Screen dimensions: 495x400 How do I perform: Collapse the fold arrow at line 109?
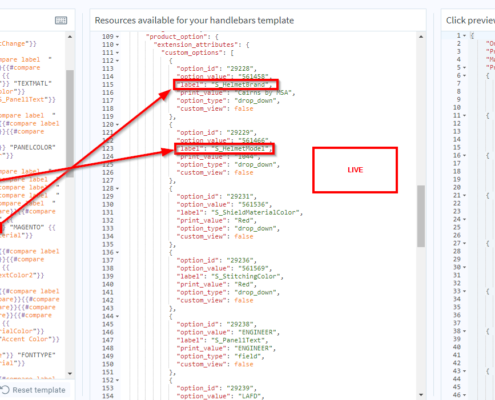(x=117, y=37)
